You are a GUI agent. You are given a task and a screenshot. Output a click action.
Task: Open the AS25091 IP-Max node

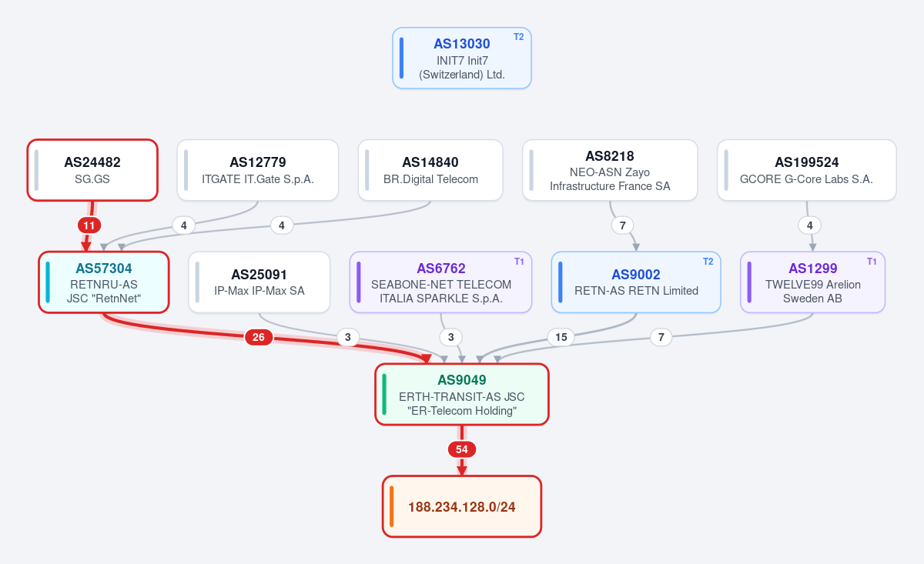click(259, 282)
